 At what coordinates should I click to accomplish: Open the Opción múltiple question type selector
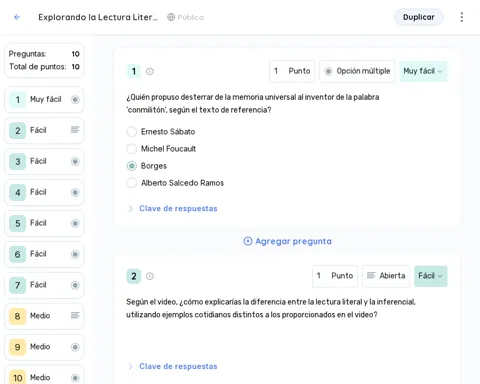(357, 71)
